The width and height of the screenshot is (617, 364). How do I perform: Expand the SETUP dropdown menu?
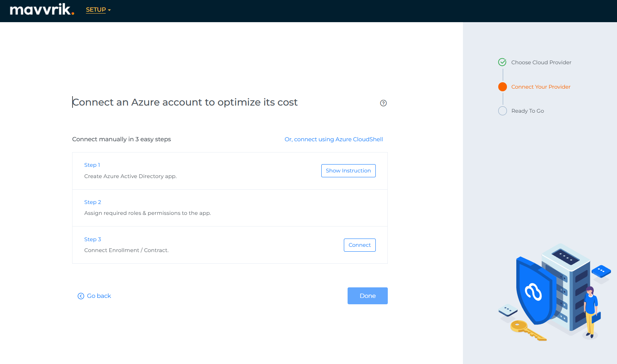click(x=96, y=10)
